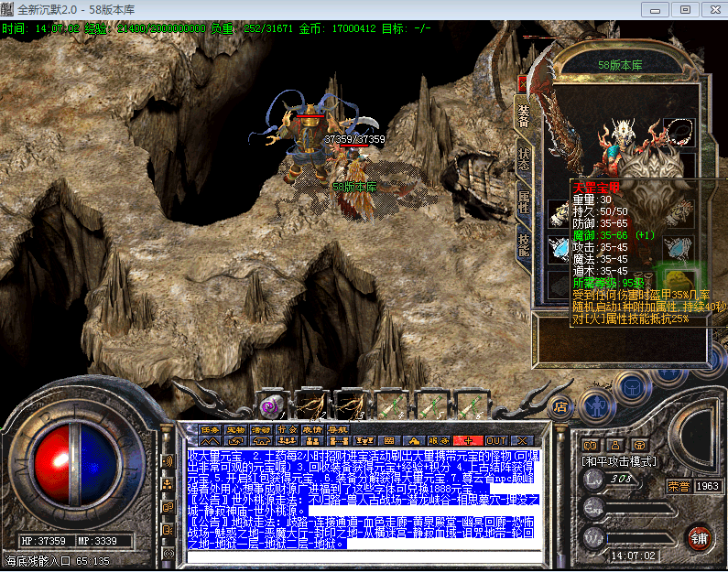Switch to the 属性 attributes tab
This screenshot has height=572, width=728.
click(x=524, y=203)
